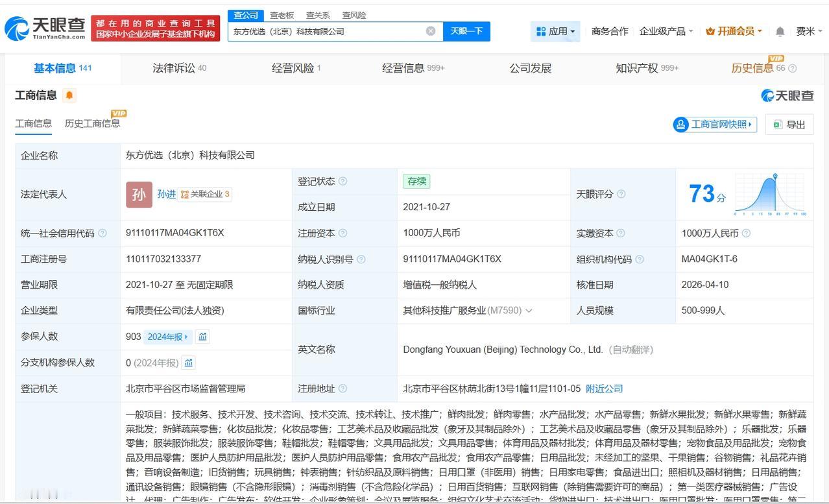829x504 pixels.
Task: Expand 2024年报 selector for 参保人数
Action: [168, 337]
